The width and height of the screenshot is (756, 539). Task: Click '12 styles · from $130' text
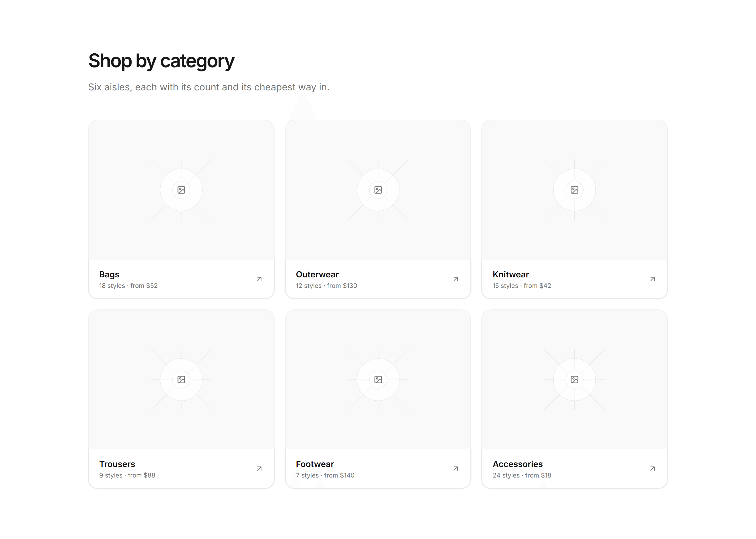(326, 286)
